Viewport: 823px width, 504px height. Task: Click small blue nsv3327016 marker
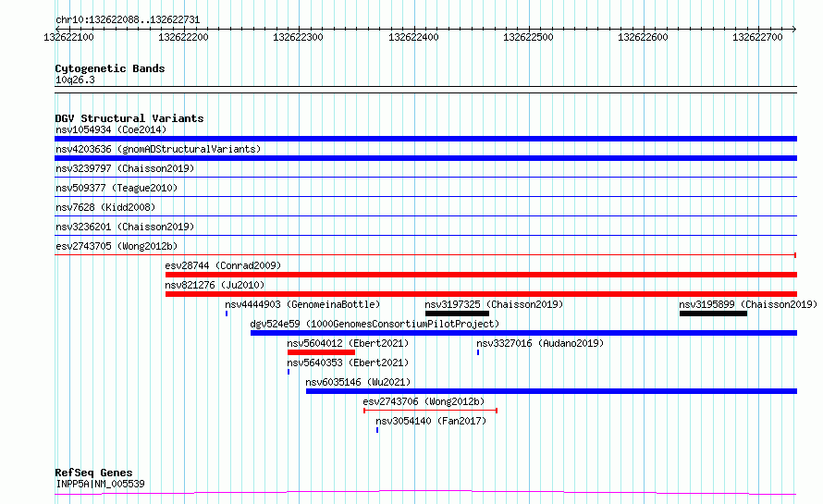478,352
